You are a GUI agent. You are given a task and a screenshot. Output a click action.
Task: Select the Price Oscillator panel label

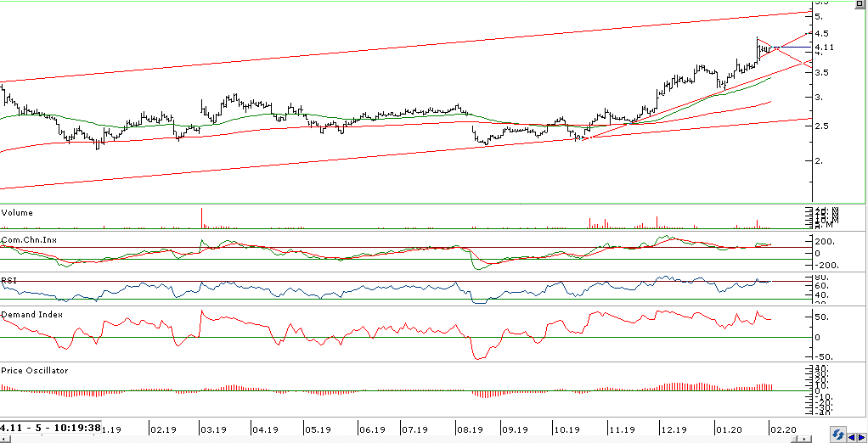click(34, 370)
